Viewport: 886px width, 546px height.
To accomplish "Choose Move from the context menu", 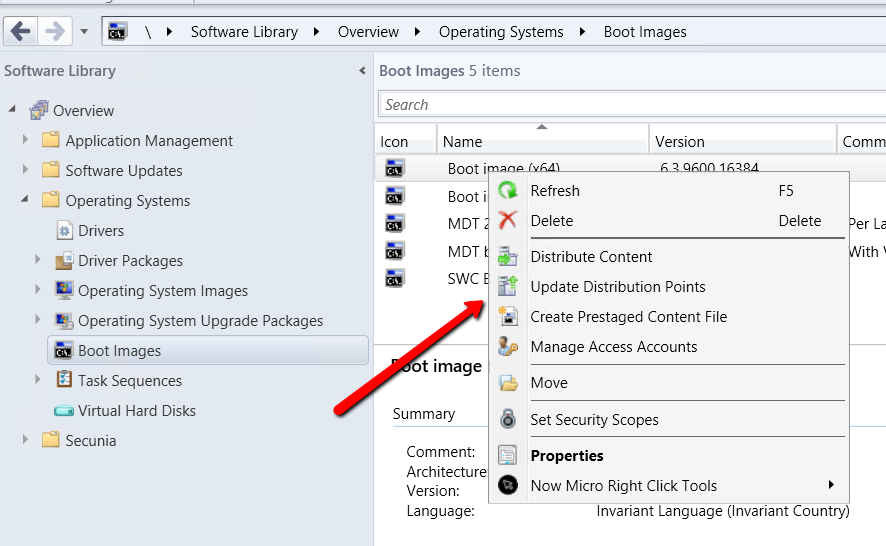I will tap(549, 383).
